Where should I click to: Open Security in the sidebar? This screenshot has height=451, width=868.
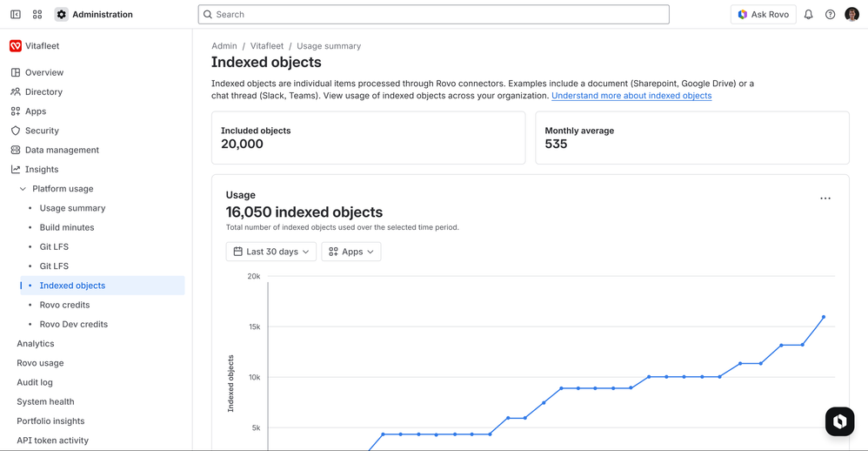(42, 131)
